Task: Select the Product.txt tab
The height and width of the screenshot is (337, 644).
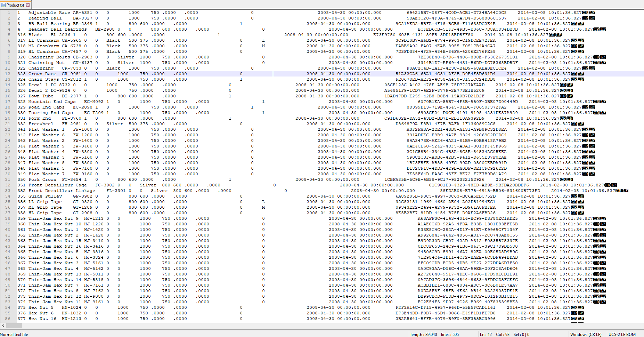Action: click(16, 5)
